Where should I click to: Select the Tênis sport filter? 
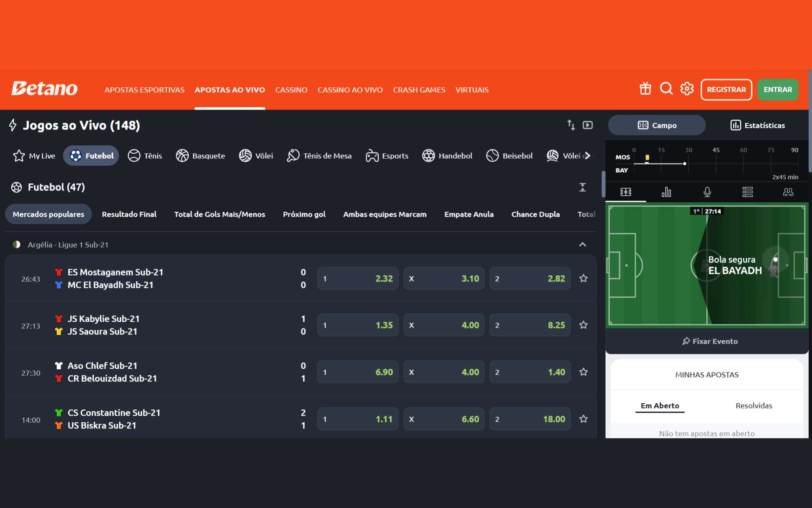point(145,156)
